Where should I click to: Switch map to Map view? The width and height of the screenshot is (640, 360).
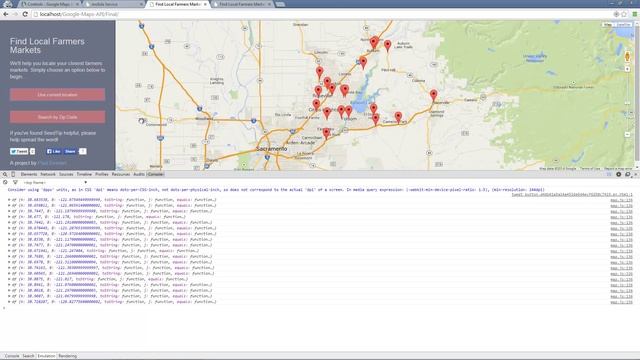tap(608, 25)
